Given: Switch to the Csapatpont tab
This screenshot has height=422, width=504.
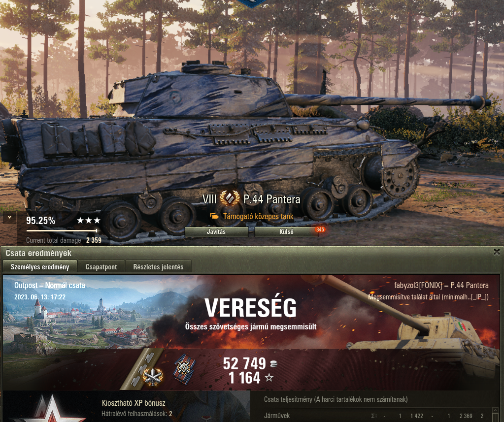Looking at the screenshot, I should pos(101,267).
